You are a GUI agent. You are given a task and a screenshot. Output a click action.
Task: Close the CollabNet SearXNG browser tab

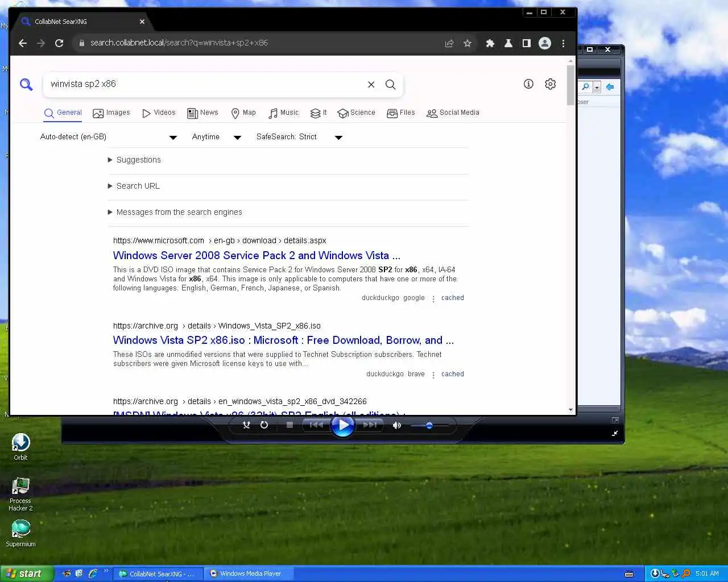pos(142,22)
